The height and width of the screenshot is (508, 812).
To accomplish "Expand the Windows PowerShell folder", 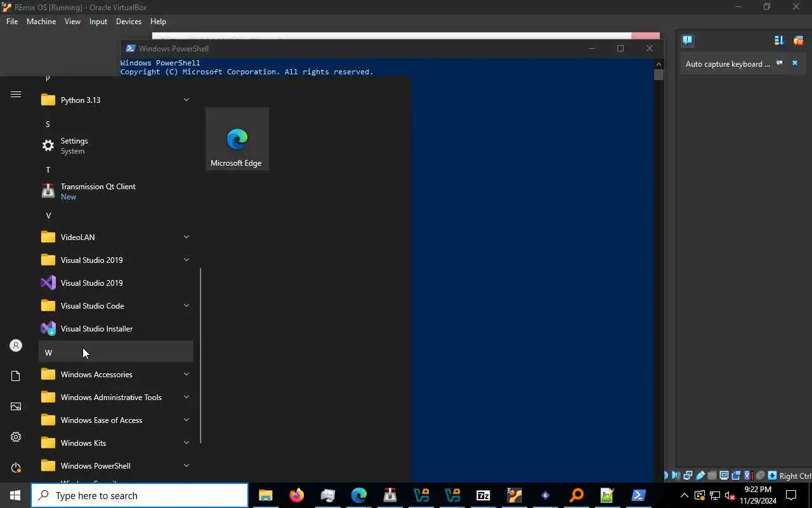I will click(116, 465).
